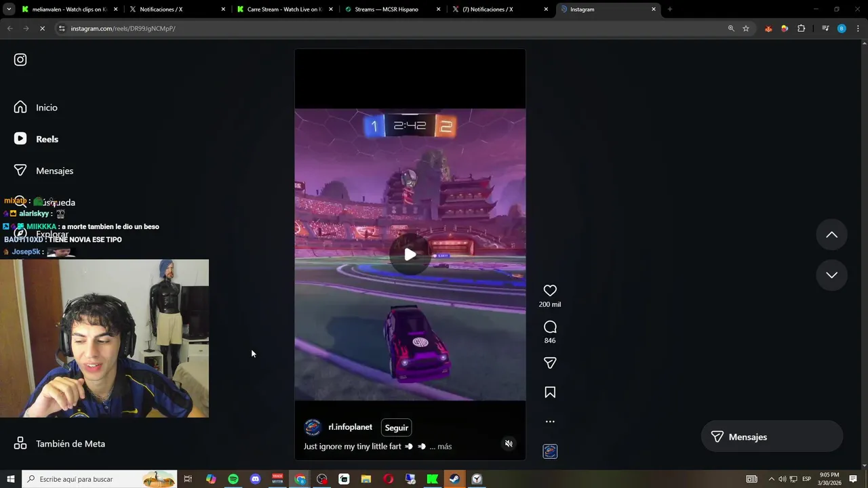868x488 pixels.
Task: Open the three-dot more options for the reel
Action: [x=550, y=422]
